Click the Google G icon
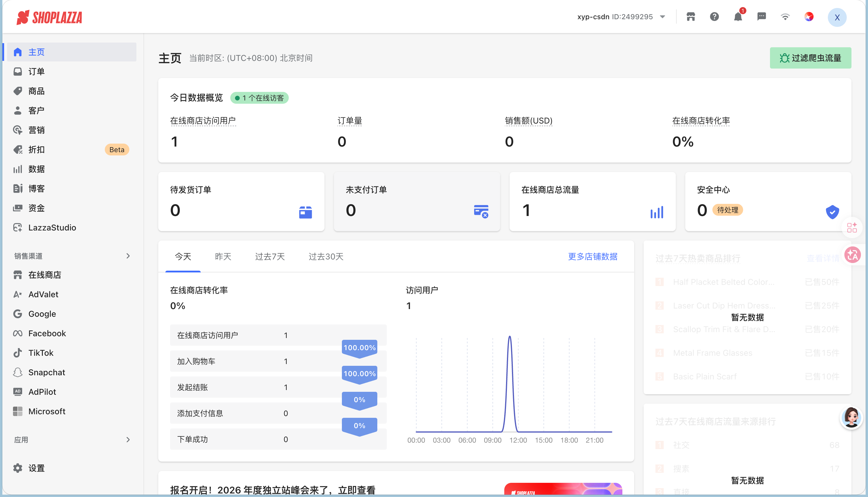This screenshot has height=497, width=868. (18, 314)
